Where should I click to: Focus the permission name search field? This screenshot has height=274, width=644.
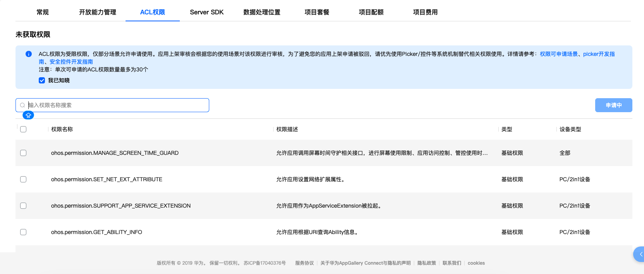(x=116, y=105)
